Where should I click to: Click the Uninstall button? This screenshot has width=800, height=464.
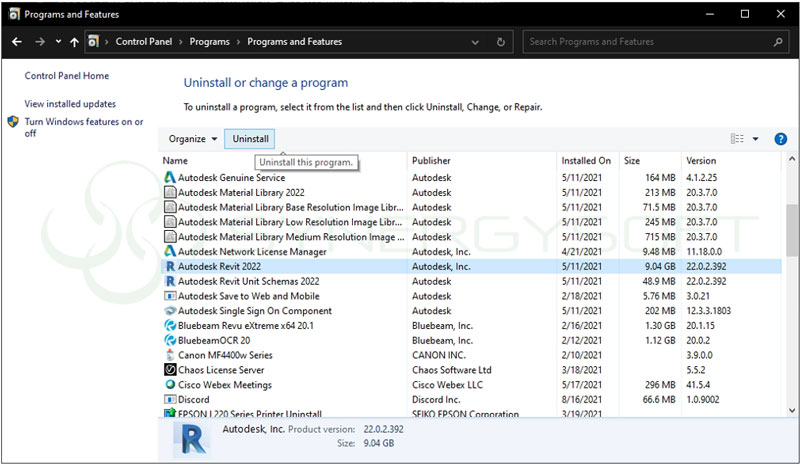click(x=250, y=139)
